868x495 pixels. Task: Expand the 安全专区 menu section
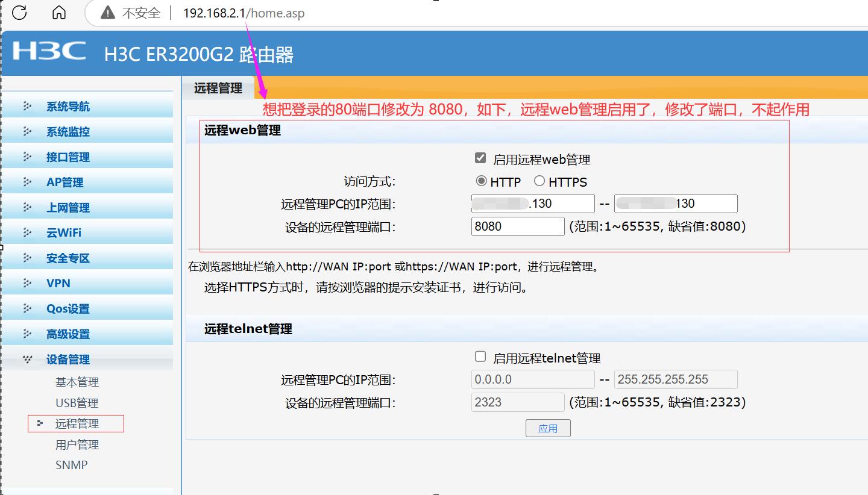(87, 258)
